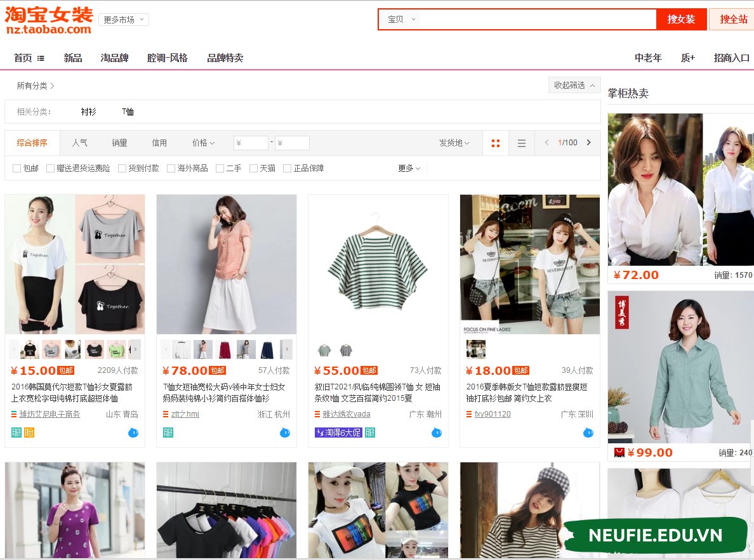Go to previous results page arrow
This screenshot has height=560, width=754.
coord(546,142)
